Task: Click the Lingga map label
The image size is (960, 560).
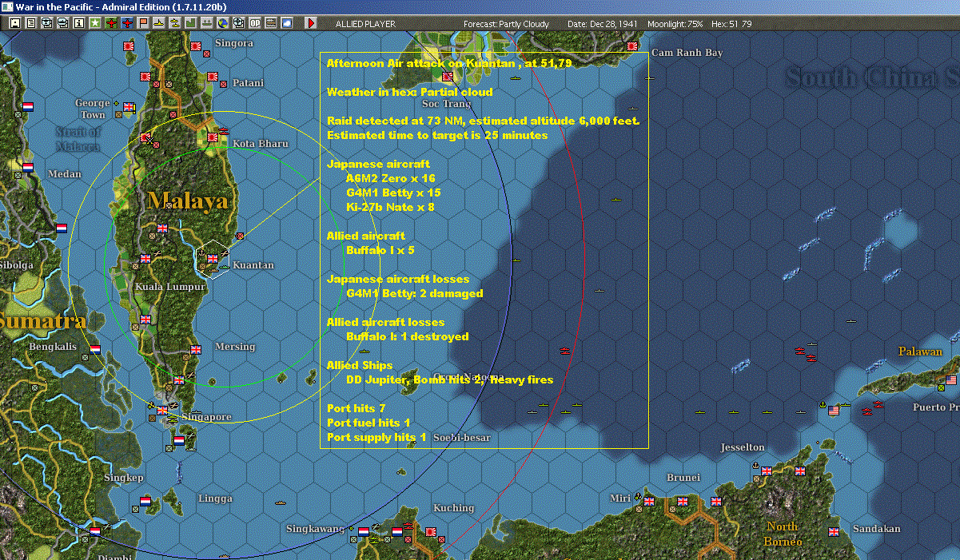Action: pos(215,498)
